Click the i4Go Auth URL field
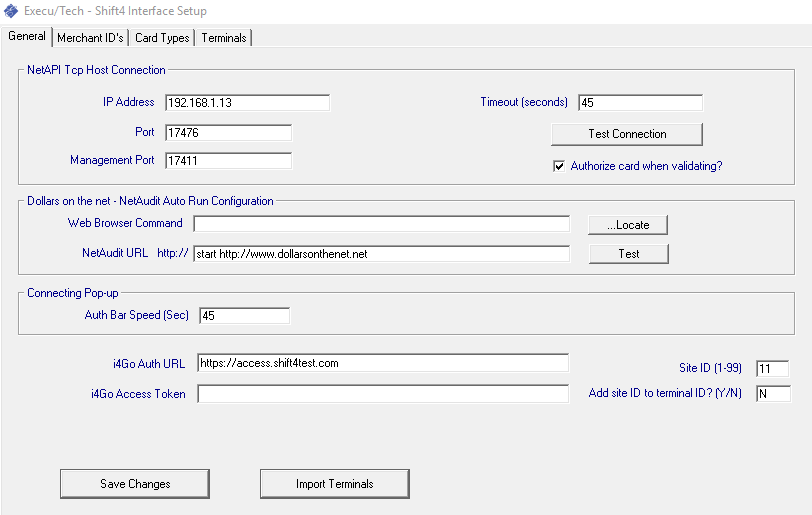The image size is (812, 515). pyautogui.click(x=383, y=363)
